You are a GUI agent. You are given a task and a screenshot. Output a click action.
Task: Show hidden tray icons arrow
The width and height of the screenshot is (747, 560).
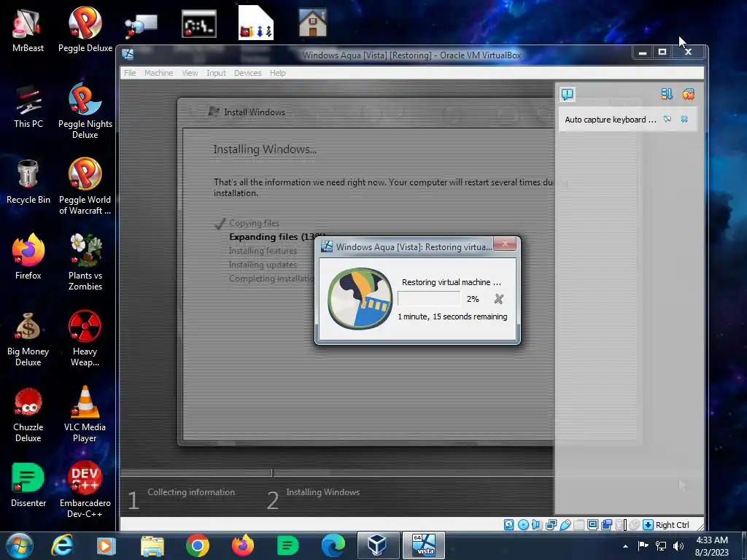pos(625,546)
